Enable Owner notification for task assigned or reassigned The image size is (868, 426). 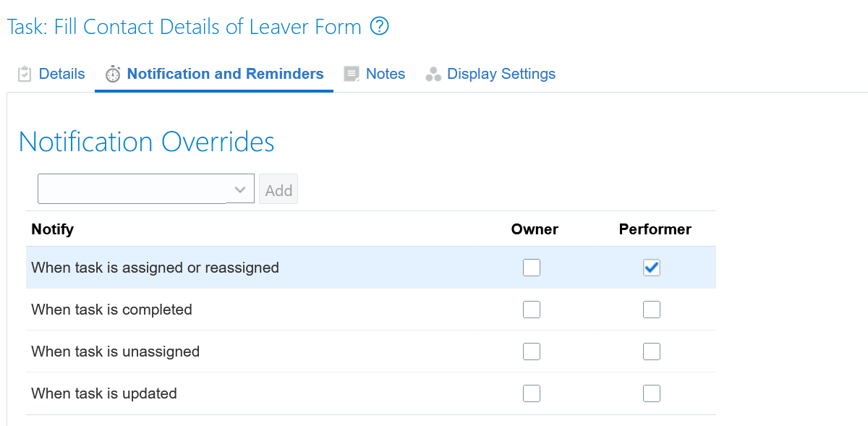[532, 268]
